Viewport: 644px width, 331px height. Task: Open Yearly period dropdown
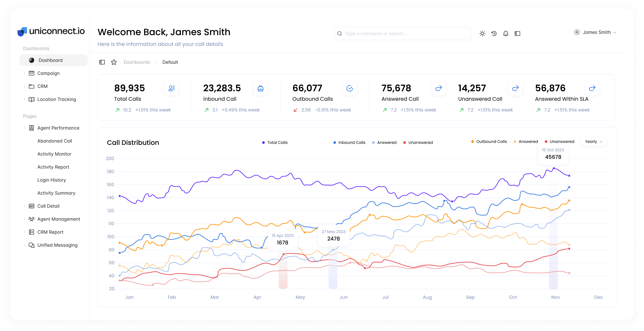click(593, 142)
